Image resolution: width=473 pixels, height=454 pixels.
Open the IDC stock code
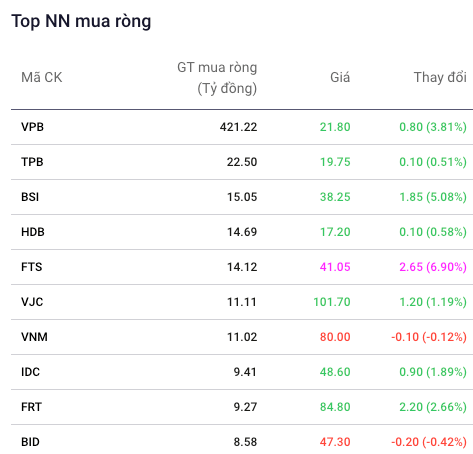30,372
